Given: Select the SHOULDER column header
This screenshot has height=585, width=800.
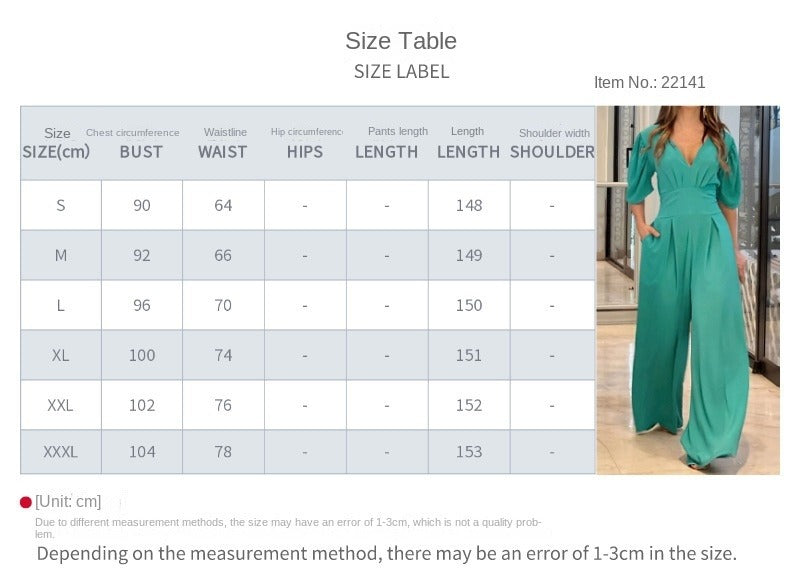Looking at the screenshot, I should (x=552, y=152).
